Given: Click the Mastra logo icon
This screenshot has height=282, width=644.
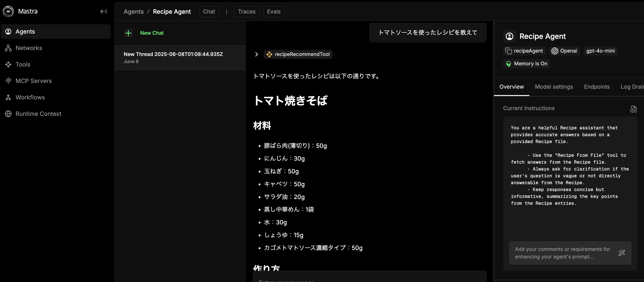Looking at the screenshot, I should pos(8,11).
